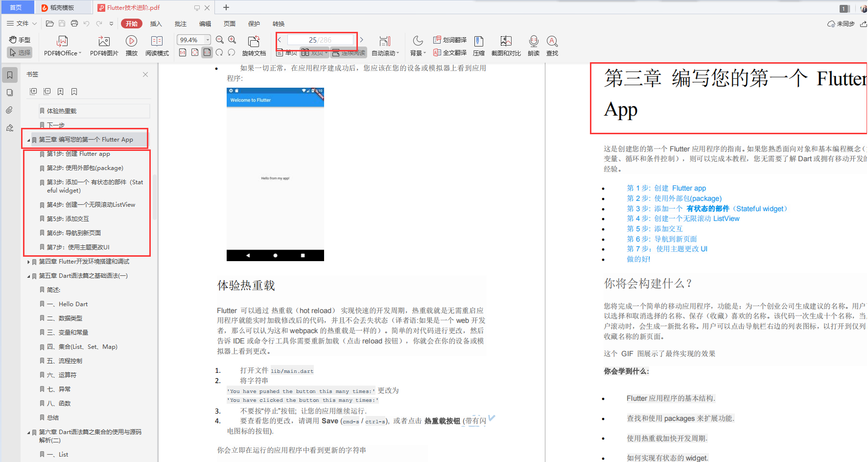
Task: Click the open file folder icon
Action: coord(49,24)
